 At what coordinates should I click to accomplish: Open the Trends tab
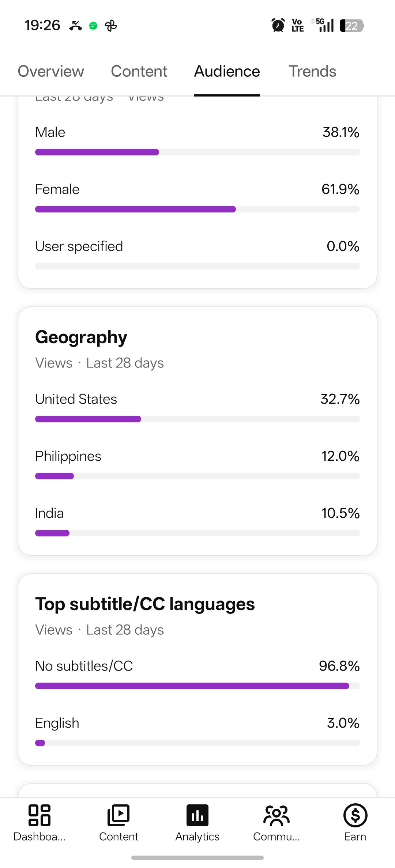[312, 71]
